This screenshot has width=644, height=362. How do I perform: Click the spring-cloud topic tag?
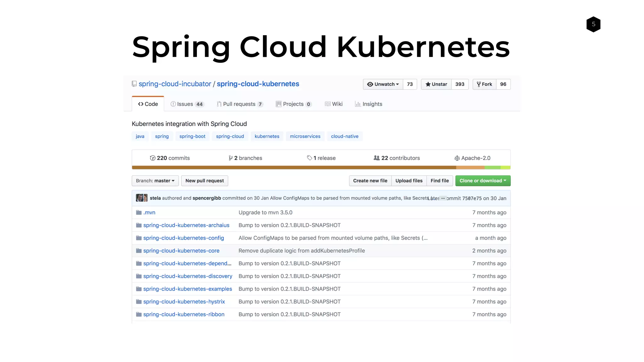[x=230, y=136]
